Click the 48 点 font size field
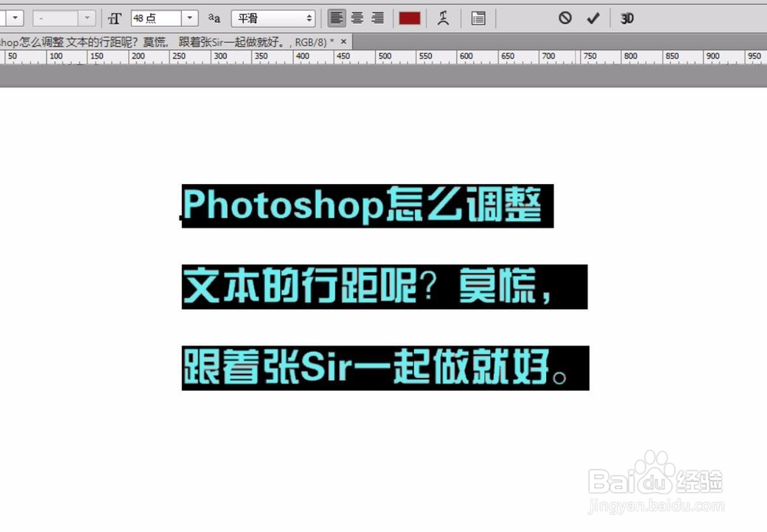Screen dimensions: 767x532 pos(156,18)
